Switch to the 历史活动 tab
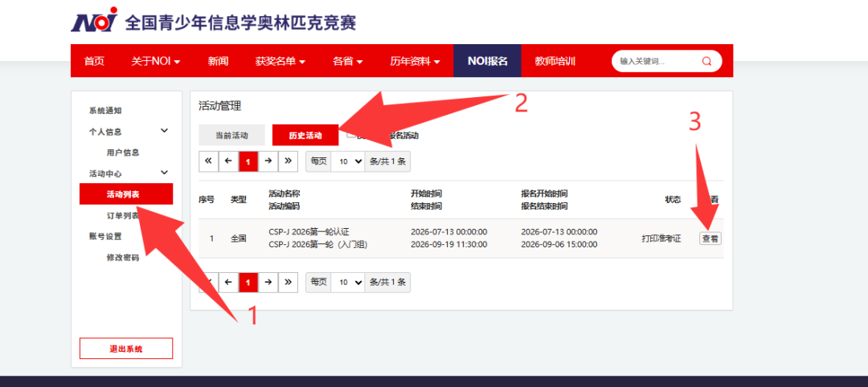This screenshot has width=868, height=387. click(305, 135)
